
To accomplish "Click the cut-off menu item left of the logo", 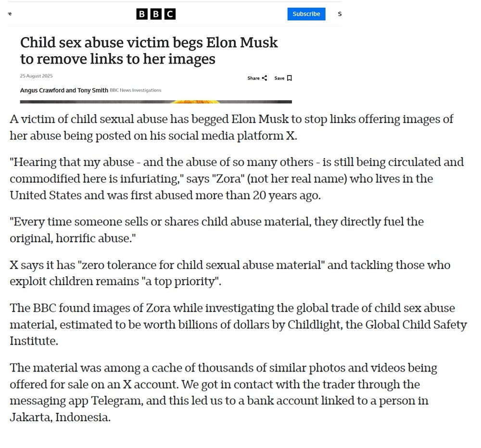I will coord(10,13).
